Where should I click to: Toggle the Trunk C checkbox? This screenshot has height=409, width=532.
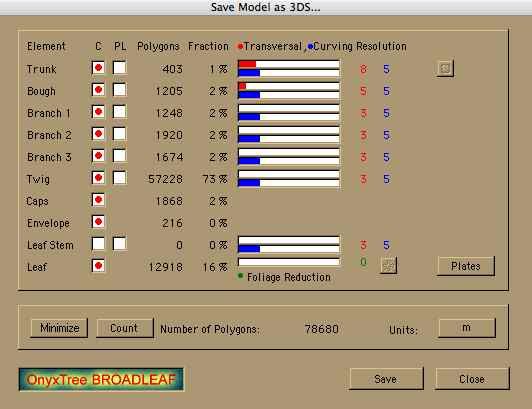click(98, 68)
